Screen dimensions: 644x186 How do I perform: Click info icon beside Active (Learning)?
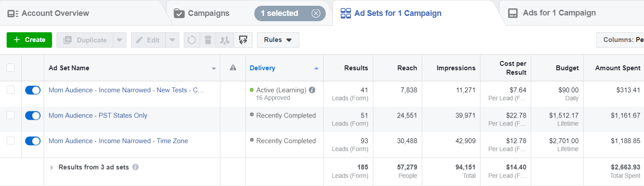(312, 90)
